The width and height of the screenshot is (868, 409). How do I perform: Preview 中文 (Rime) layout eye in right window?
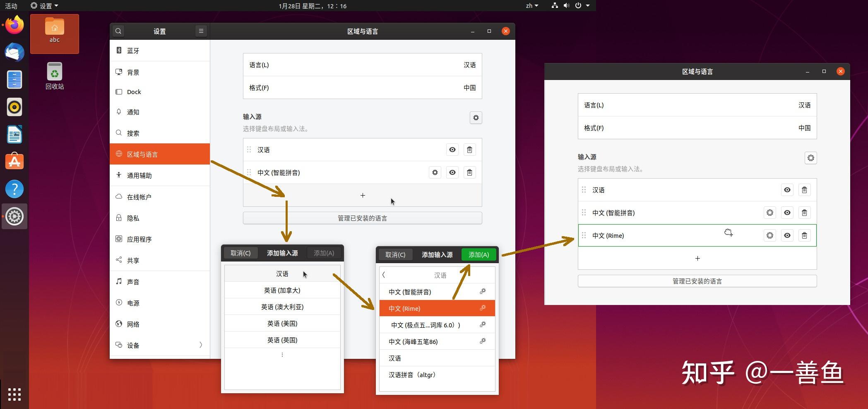tap(787, 235)
